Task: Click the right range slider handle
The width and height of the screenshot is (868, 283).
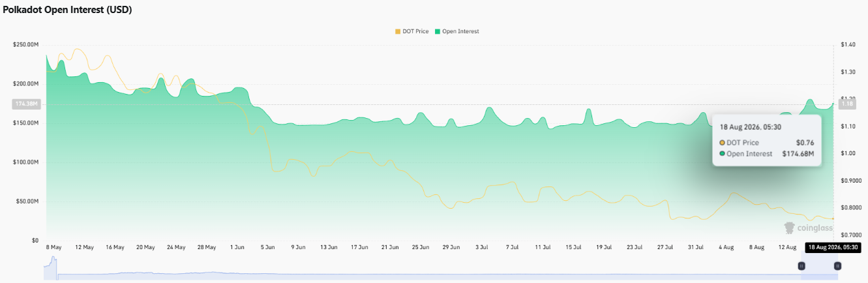Action: (x=837, y=265)
